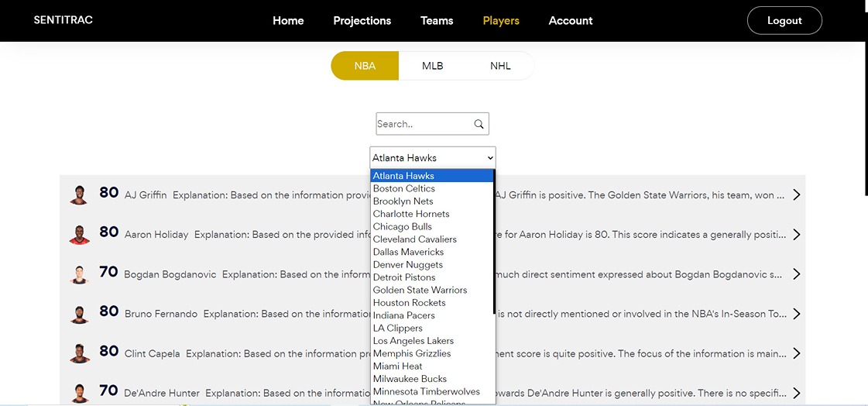868x406 pixels.
Task: Click Bruno Fernando's sentiment score 80
Action: (x=109, y=311)
